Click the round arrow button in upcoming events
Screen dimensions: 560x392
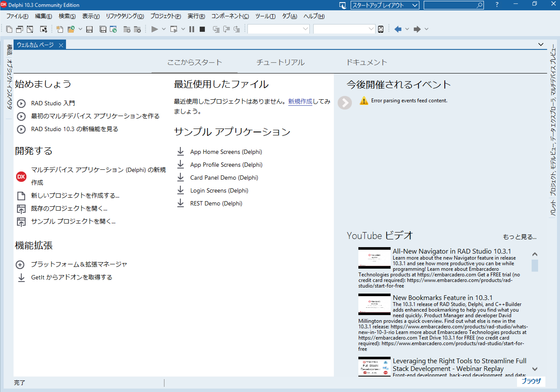pyautogui.click(x=345, y=103)
